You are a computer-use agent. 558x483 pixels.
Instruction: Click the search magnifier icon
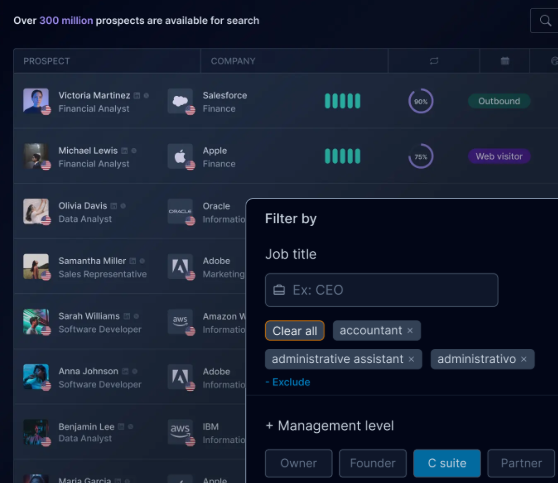pyautogui.click(x=545, y=21)
